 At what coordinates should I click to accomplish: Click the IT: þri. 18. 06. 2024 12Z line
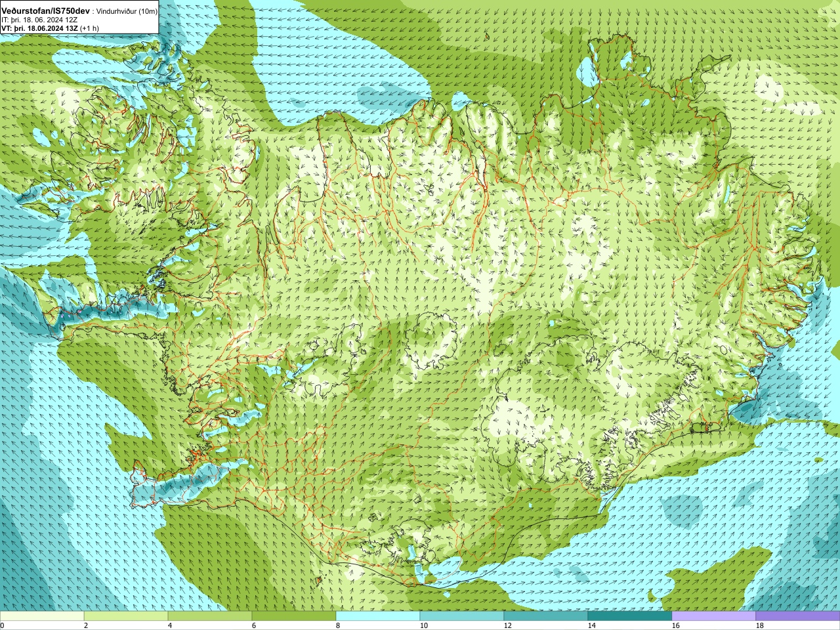pos(39,20)
